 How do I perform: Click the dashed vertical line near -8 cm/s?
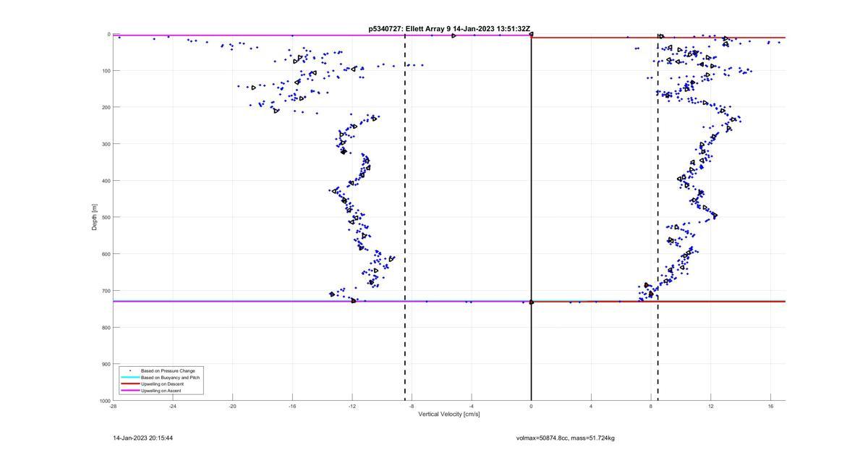coord(405,217)
